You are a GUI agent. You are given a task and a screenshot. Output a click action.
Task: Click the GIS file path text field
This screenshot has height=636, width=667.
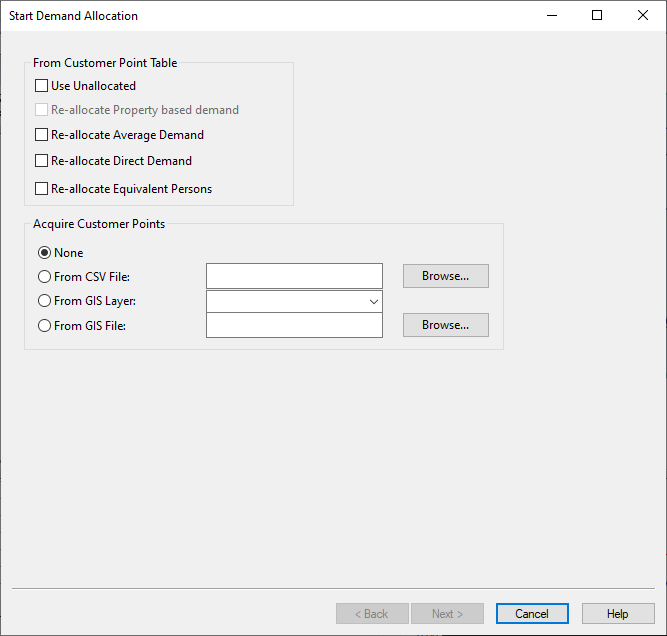click(294, 325)
